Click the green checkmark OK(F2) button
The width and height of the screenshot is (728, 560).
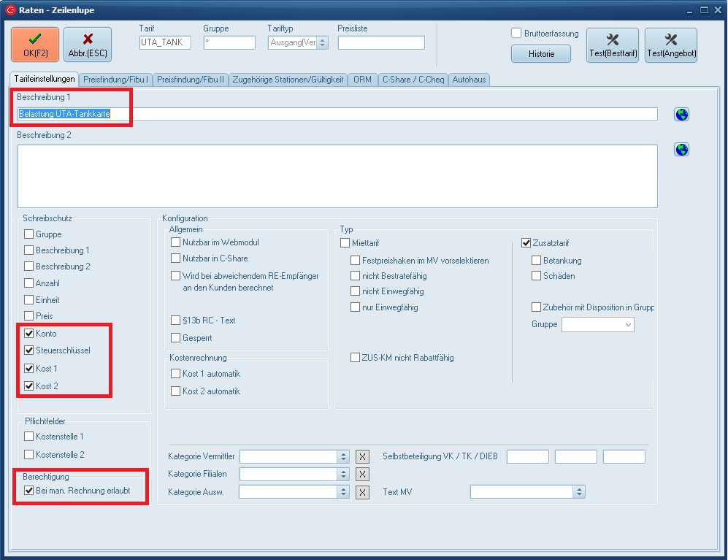click(x=34, y=45)
